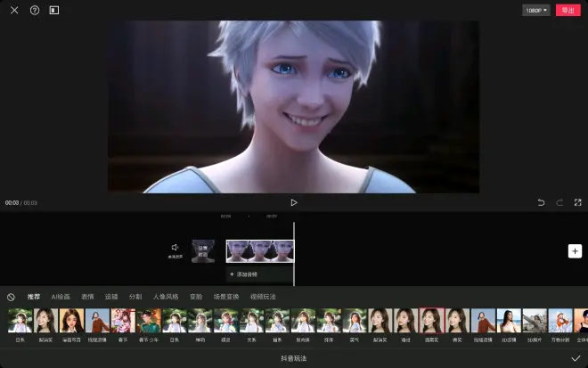Viewport: 588px width, 368px height.
Task: Close the editor with the X icon
Action: 14,11
